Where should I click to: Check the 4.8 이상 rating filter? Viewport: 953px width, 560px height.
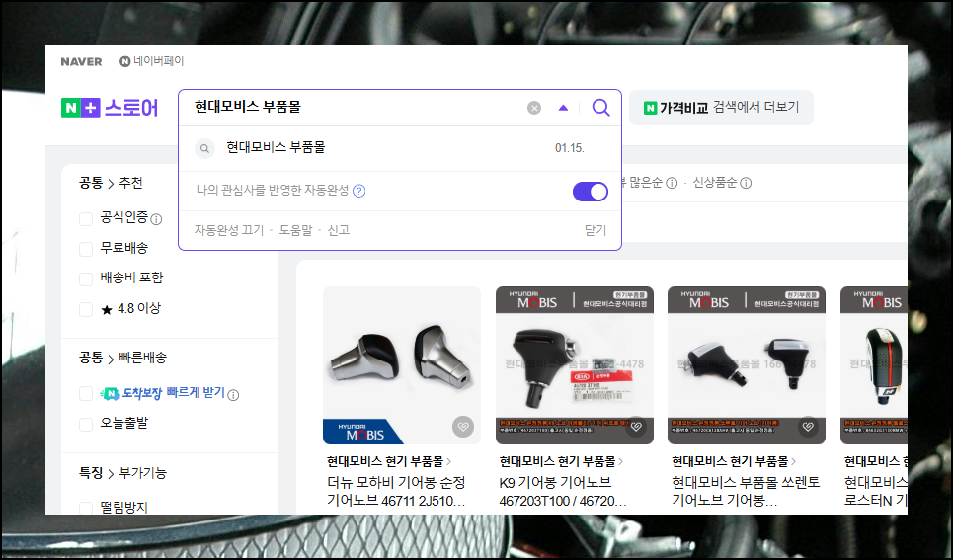point(86,309)
